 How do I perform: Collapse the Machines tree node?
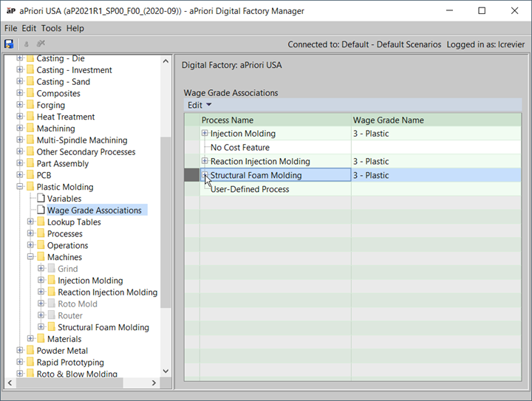30,256
